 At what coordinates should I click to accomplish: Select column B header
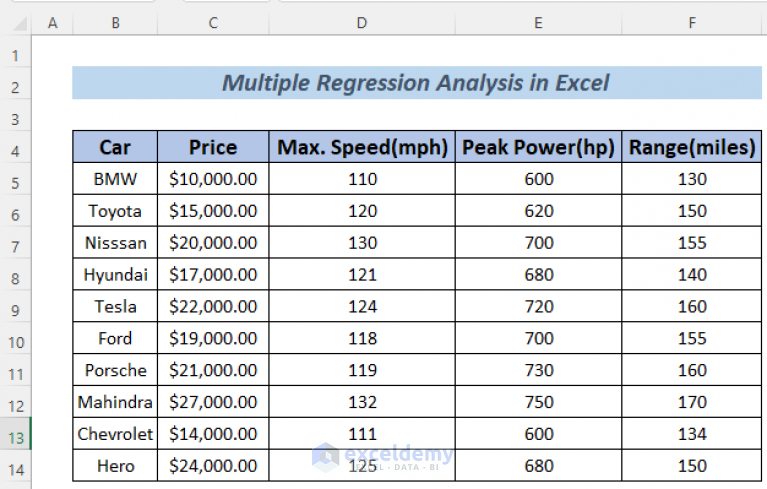click(115, 22)
